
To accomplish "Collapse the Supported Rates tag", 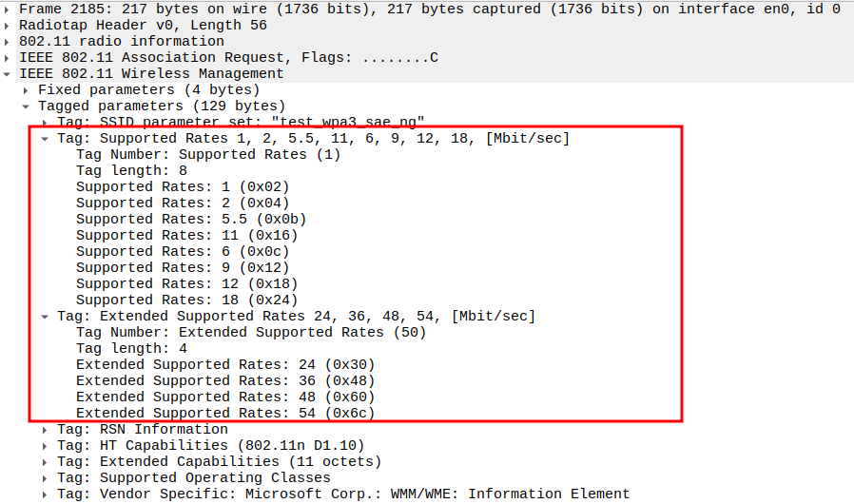I will click(x=46, y=139).
